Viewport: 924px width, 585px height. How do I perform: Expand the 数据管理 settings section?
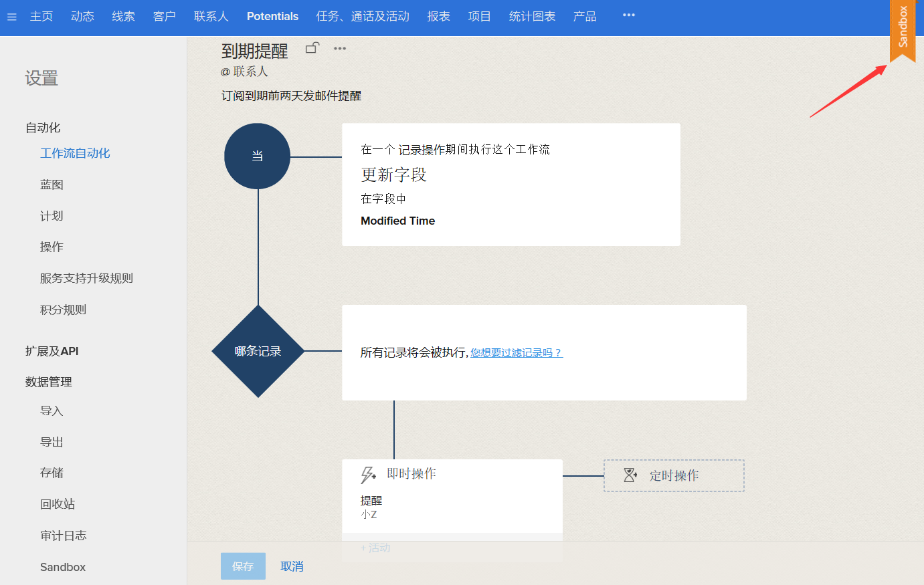click(49, 382)
